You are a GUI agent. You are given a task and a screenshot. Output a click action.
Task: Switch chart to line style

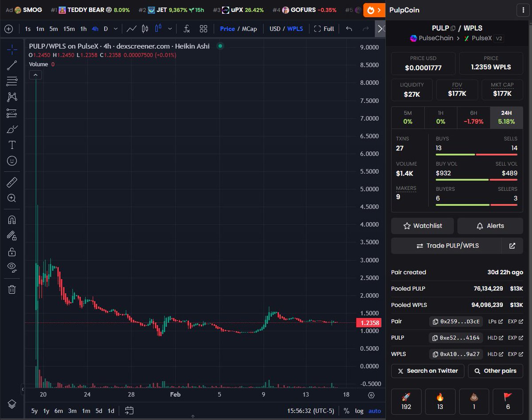(x=131, y=29)
